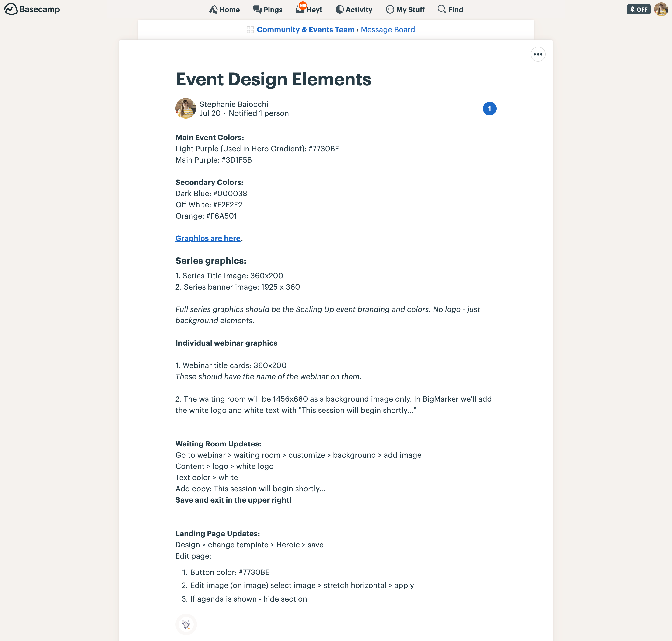
Task: Go to Home in navigation
Action: tap(224, 10)
